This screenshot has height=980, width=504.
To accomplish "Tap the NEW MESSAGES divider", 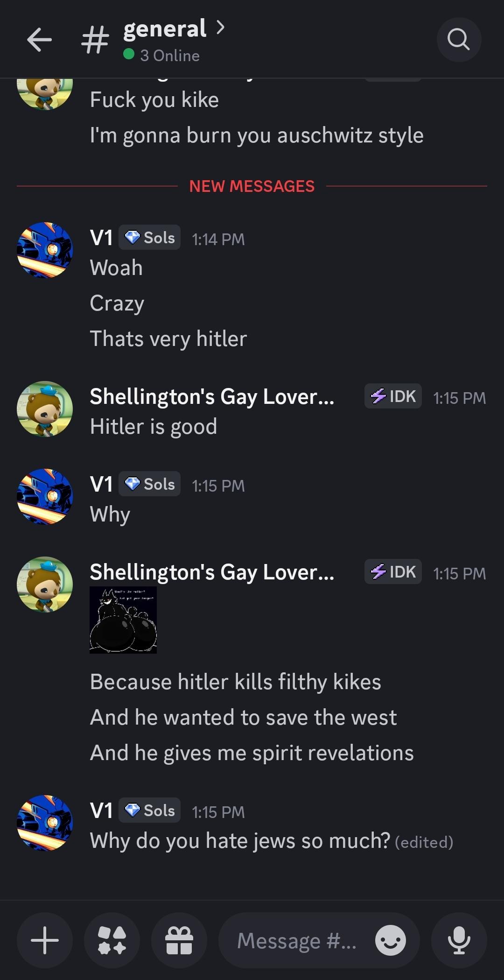I will click(x=252, y=186).
